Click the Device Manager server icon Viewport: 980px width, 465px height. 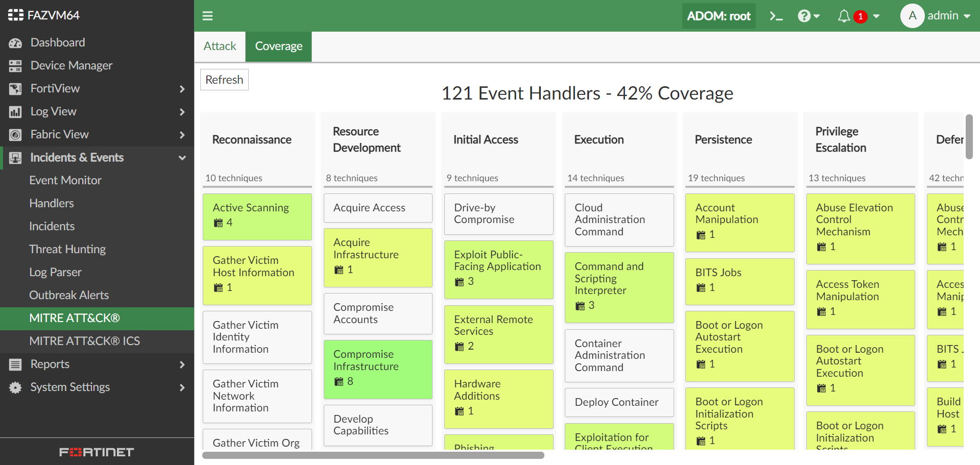[x=15, y=66]
